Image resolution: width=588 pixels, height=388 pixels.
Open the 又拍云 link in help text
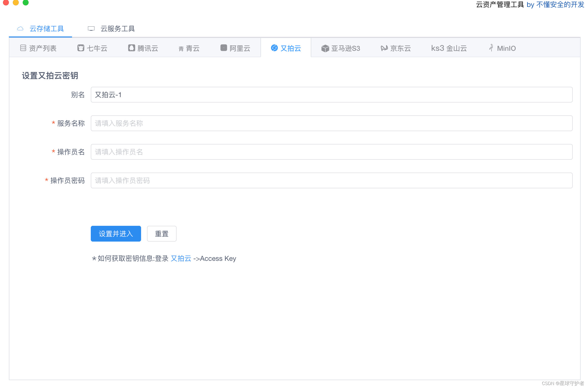point(181,258)
